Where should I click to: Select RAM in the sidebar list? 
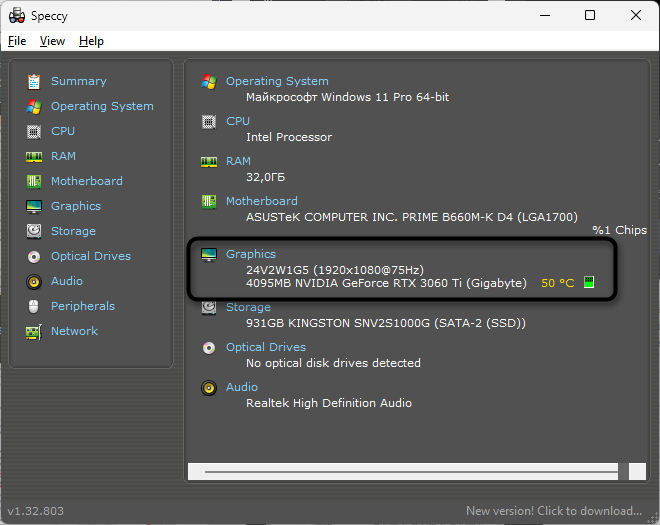(63, 156)
